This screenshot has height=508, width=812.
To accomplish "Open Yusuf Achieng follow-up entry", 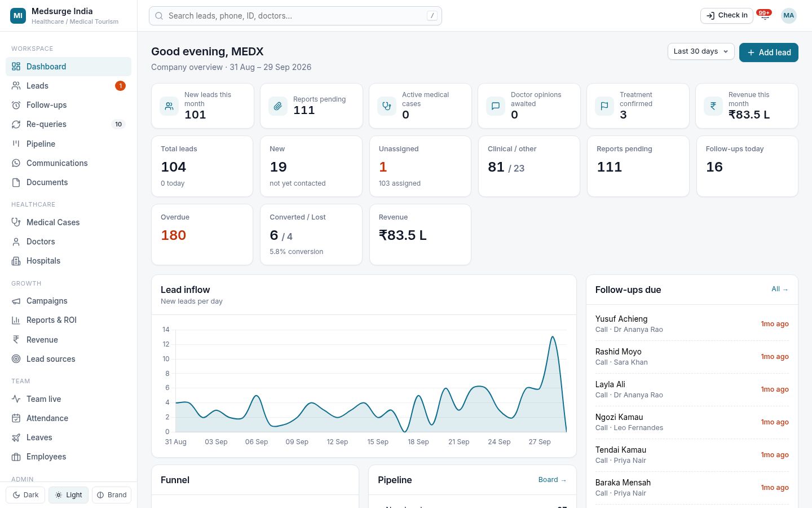I will [692, 324].
